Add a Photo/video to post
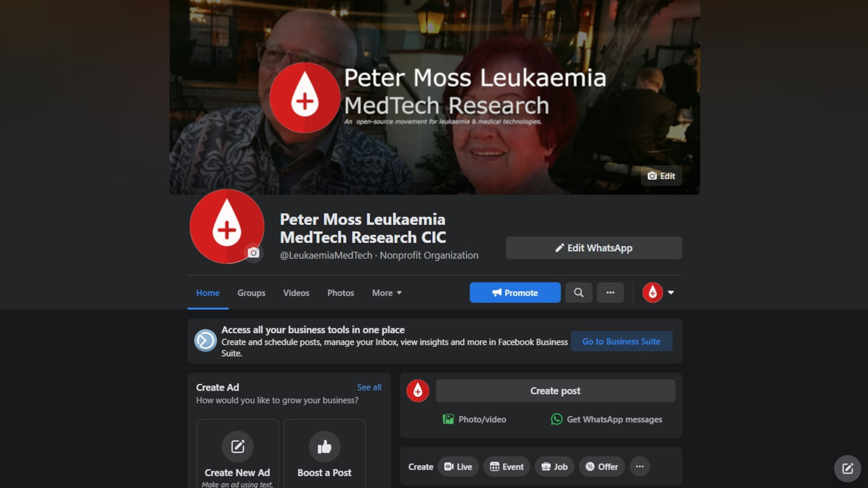 (x=474, y=419)
